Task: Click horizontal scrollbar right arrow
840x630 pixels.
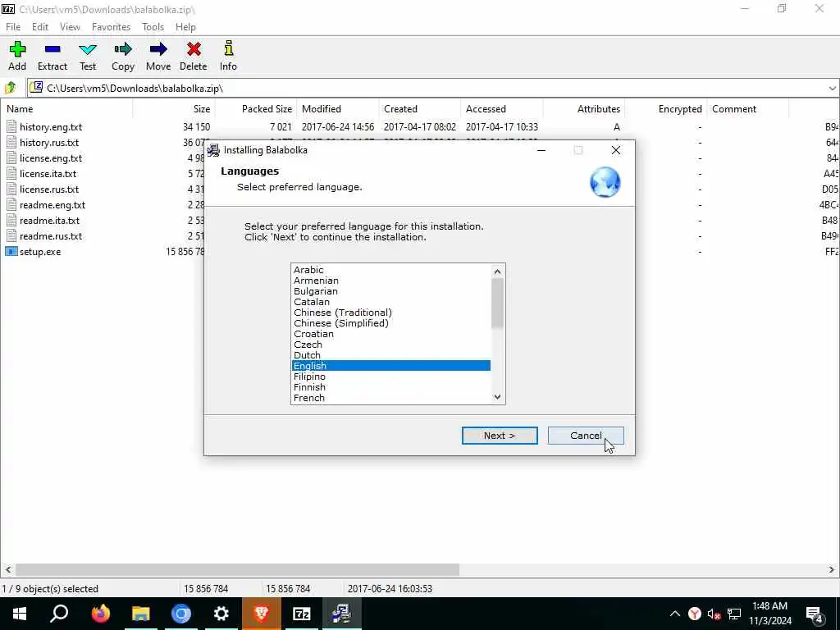Action: coord(832,569)
